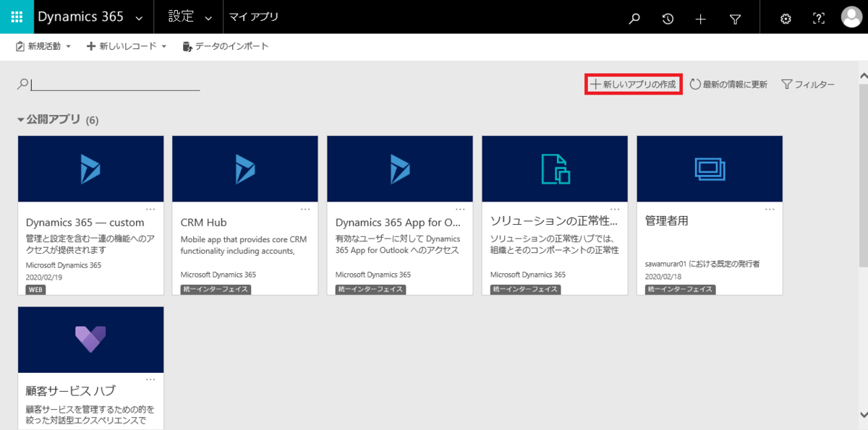Click the search magnifier in top bar
Screen dimensions: 868x430
coord(634,18)
